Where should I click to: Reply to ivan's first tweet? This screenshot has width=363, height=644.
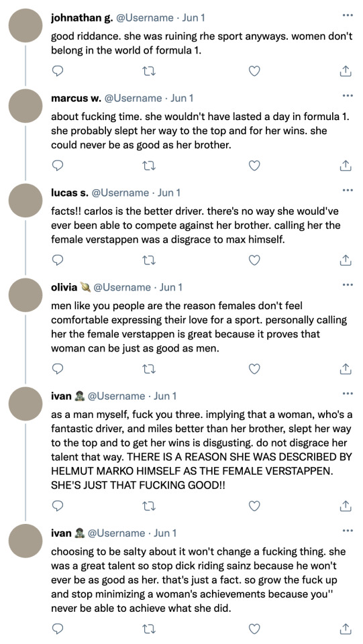[x=58, y=504]
